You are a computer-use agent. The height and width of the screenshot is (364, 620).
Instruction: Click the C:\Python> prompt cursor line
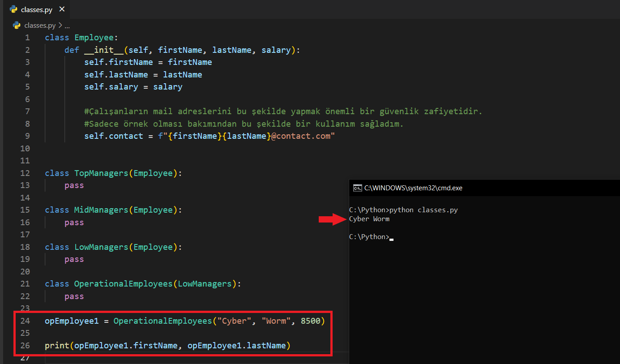(369, 237)
